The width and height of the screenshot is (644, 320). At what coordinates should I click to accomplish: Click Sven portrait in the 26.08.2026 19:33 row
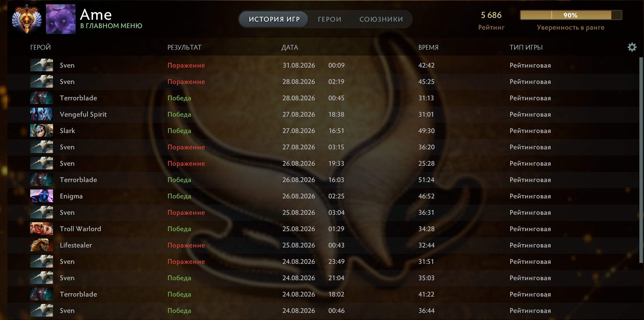[42, 163]
